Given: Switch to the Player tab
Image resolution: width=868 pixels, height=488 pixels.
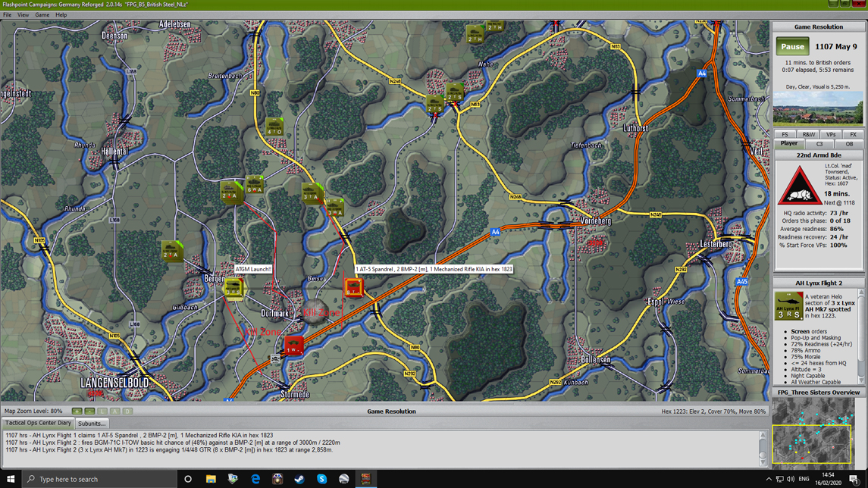Looking at the screenshot, I should 789,143.
